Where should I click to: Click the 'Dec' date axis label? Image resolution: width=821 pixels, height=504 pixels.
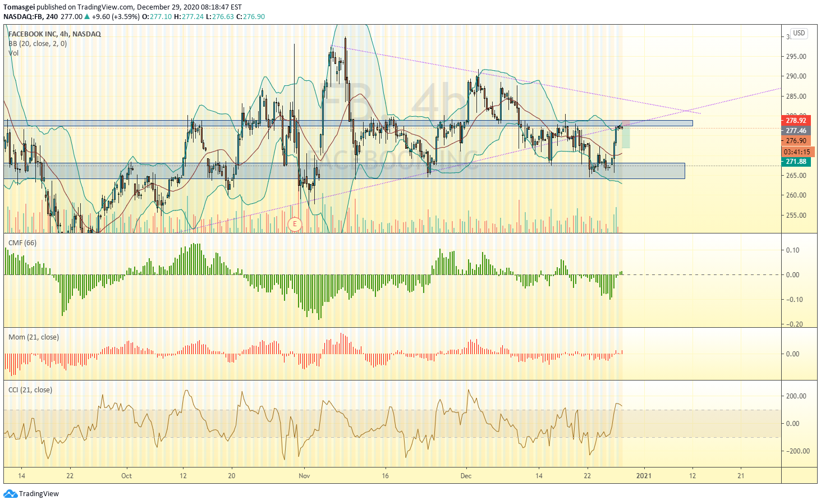click(x=466, y=476)
